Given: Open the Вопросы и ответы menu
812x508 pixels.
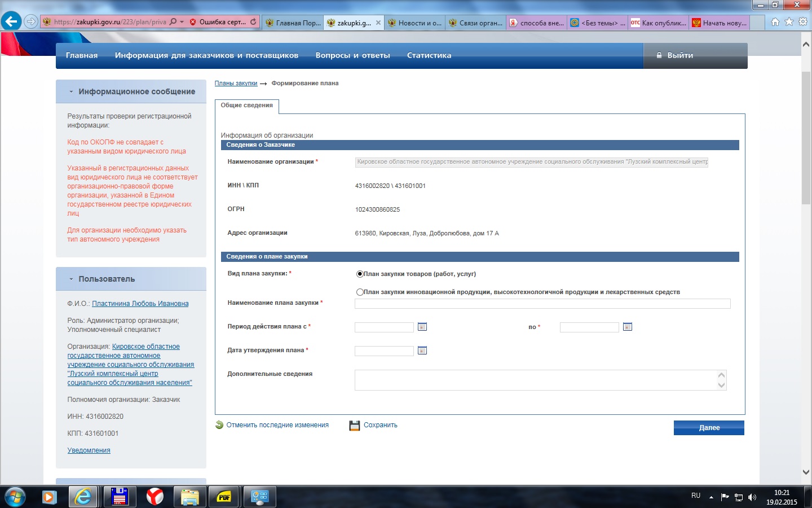Looking at the screenshot, I should pyautogui.click(x=352, y=55).
